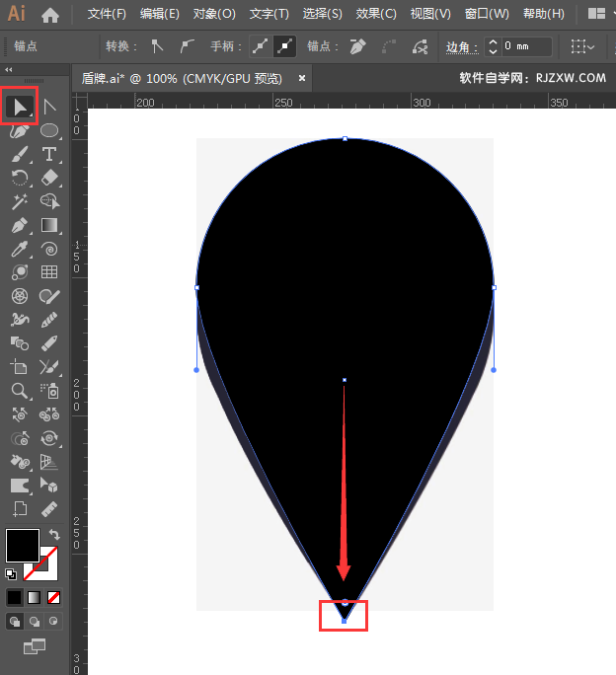This screenshot has height=675, width=616.
Task: Select the Rotate tool
Action: pos(19,178)
